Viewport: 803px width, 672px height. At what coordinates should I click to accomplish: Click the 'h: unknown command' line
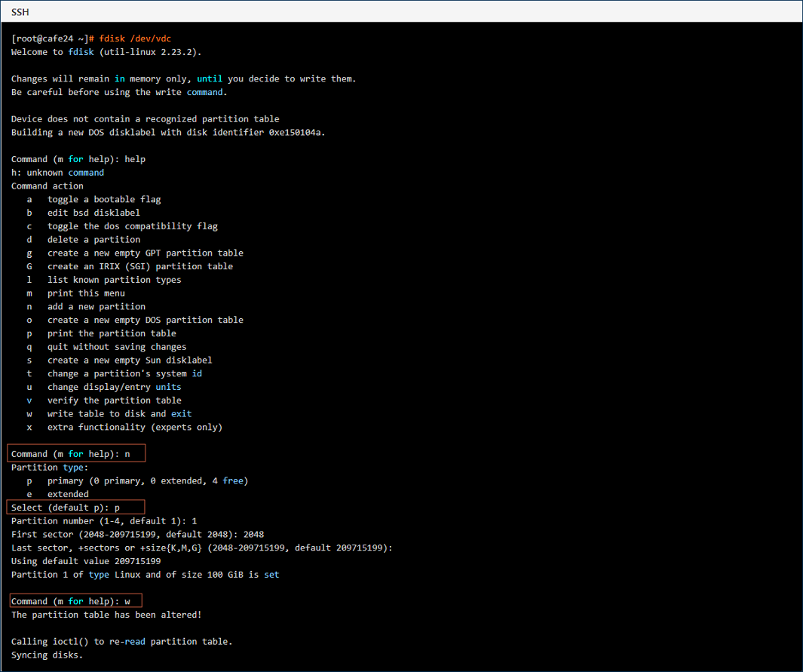57,172
